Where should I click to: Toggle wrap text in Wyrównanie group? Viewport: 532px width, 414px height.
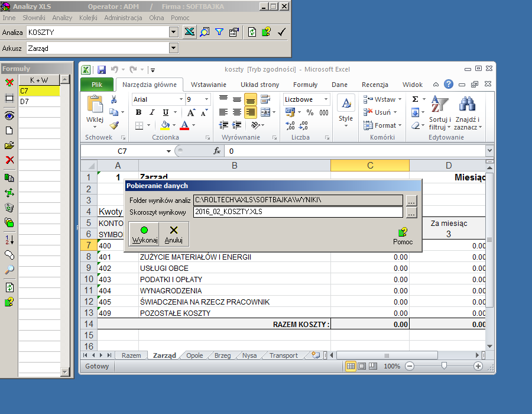[265, 99]
